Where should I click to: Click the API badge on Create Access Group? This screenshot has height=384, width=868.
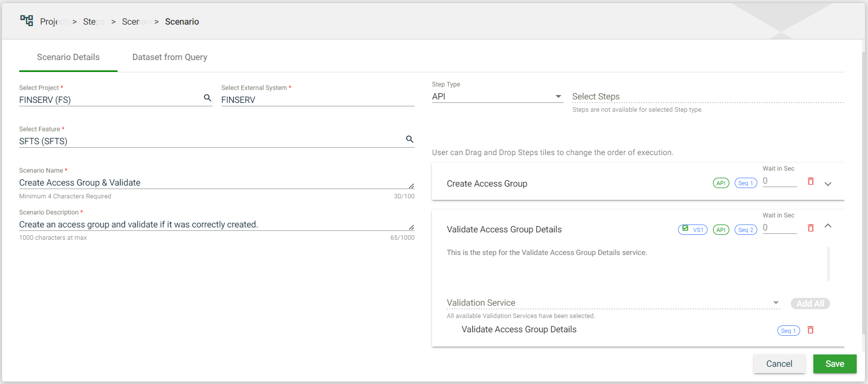click(721, 183)
